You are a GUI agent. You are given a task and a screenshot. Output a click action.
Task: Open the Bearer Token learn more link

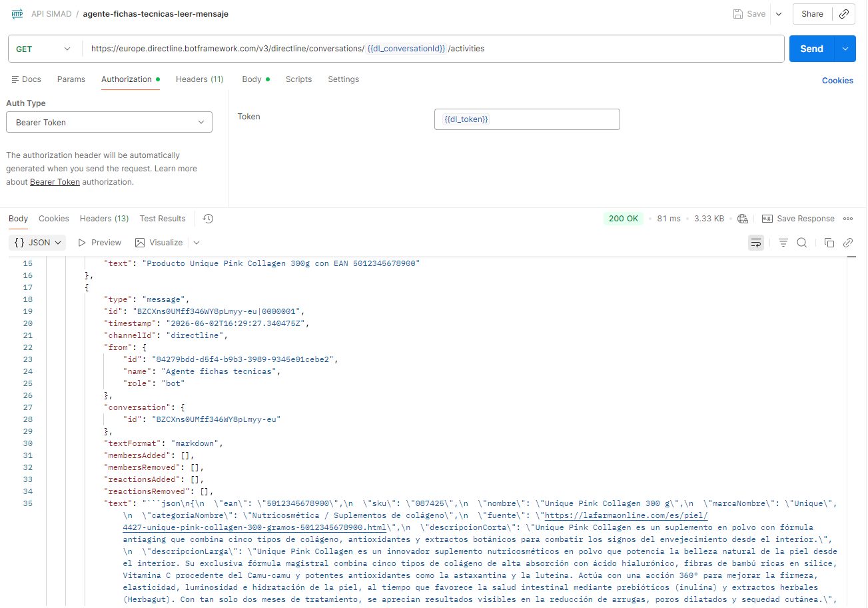coord(55,182)
